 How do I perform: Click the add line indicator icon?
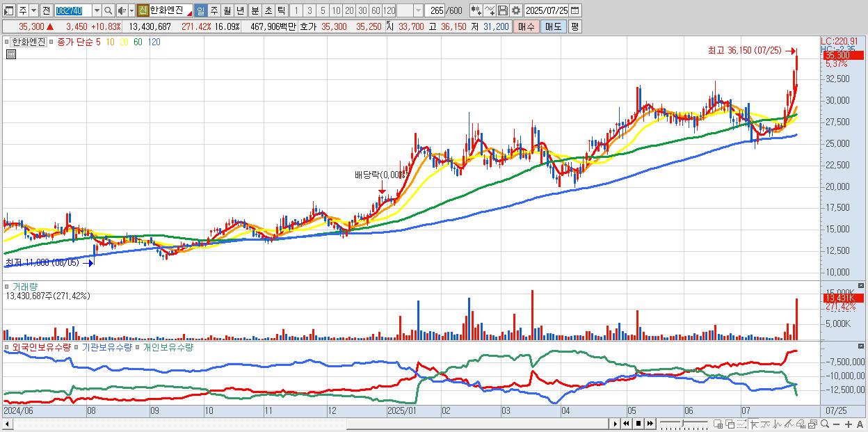click(490, 11)
